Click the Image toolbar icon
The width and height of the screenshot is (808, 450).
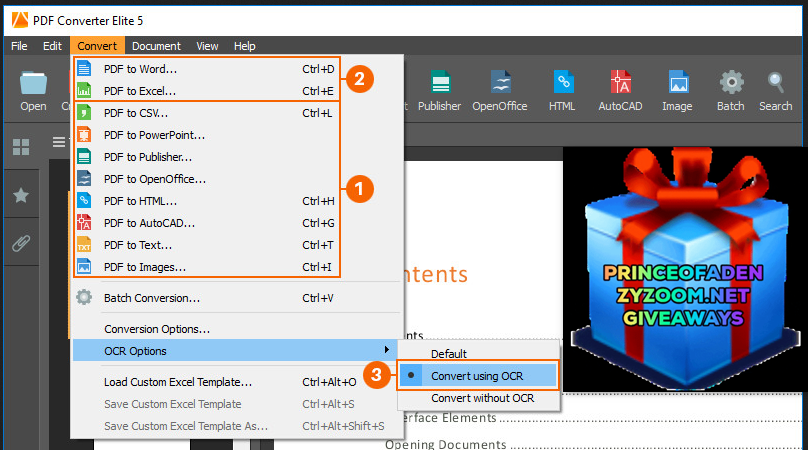coord(678,82)
